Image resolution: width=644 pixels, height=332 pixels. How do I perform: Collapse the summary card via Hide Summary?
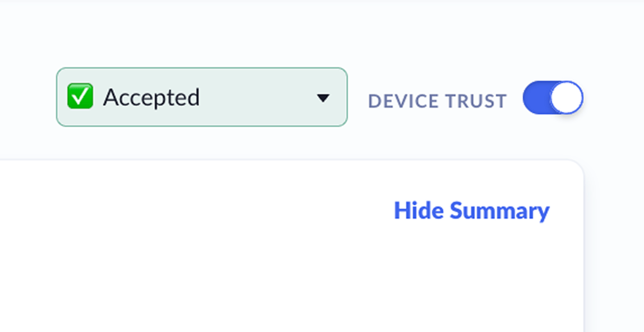(471, 210)
